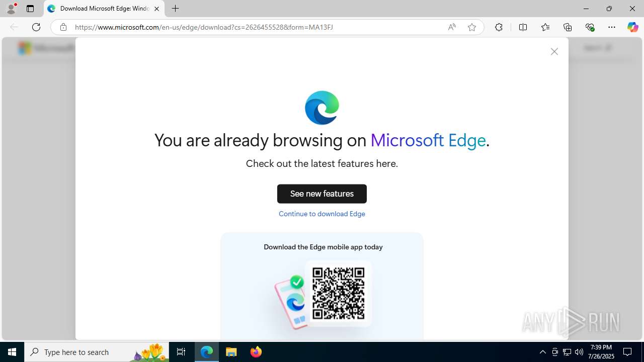Click the See new features button
The image size is (644, 362).
tap(322, 194)
